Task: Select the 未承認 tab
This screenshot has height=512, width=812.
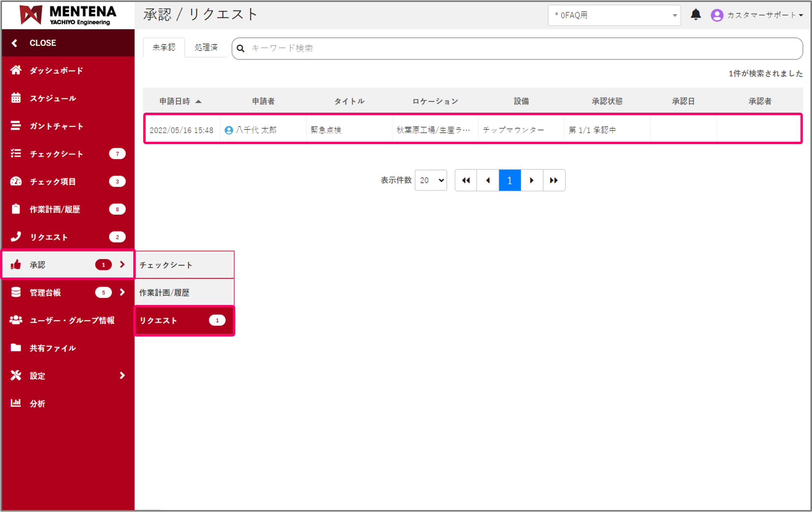Action: (164, 47)
